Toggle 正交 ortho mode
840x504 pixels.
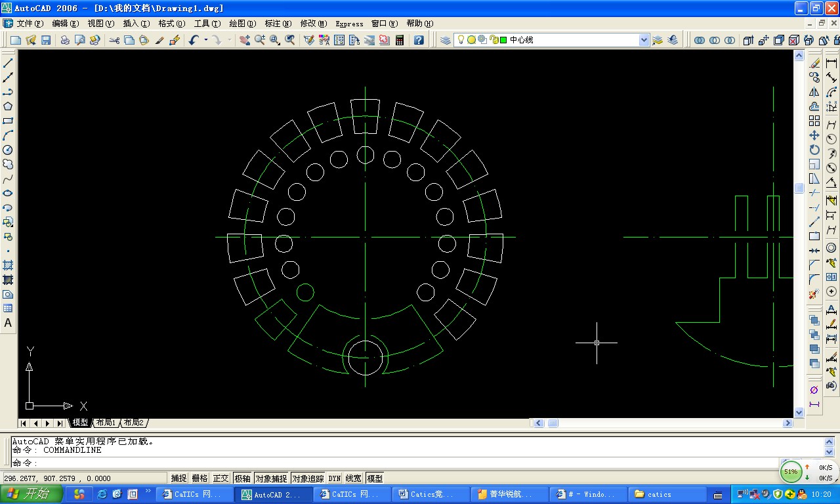tap(220, 478)
